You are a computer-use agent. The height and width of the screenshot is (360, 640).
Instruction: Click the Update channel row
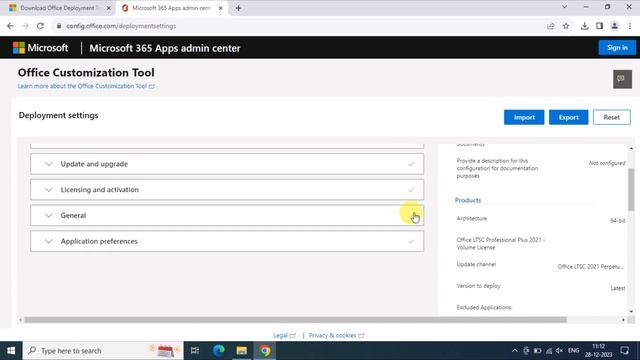541,265
